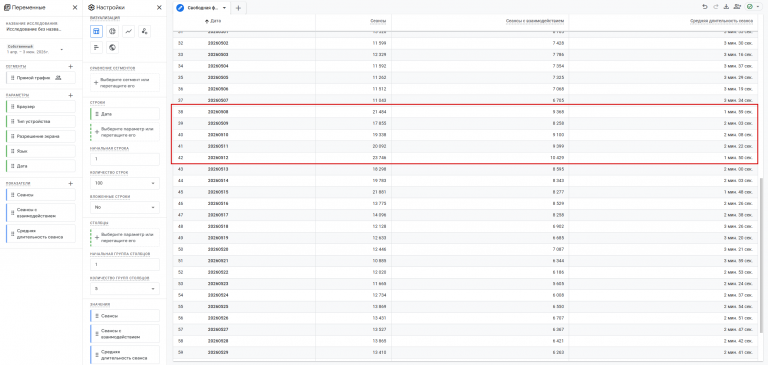The height and width of the screenshot is (365, 768).
Task: Edit the Начальная строка field
Action: point(124,159)
